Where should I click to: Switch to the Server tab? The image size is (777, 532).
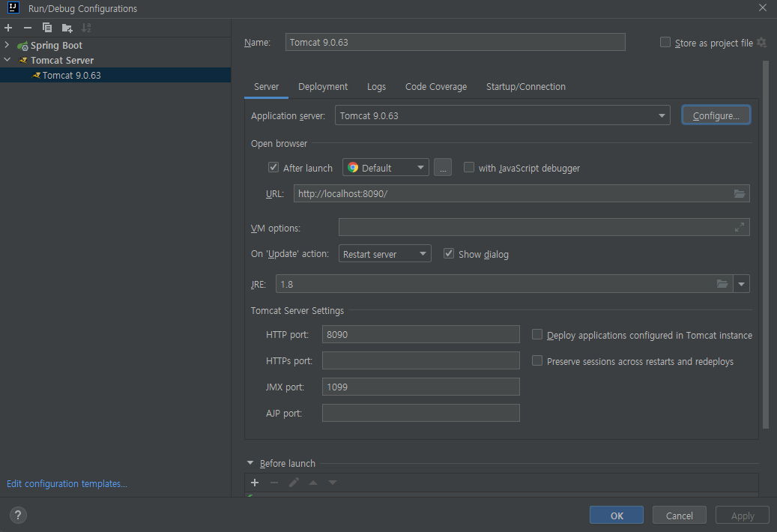267,87
